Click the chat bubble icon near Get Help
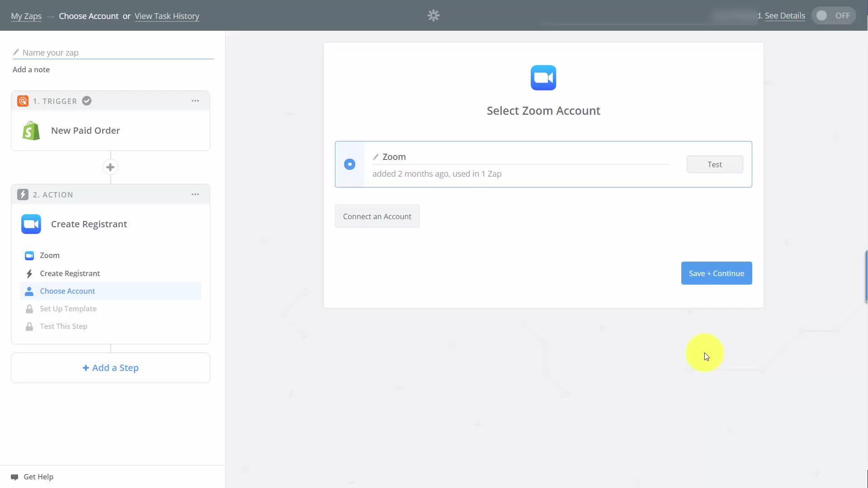The image size is (868, 488). [x=14, y=477]
